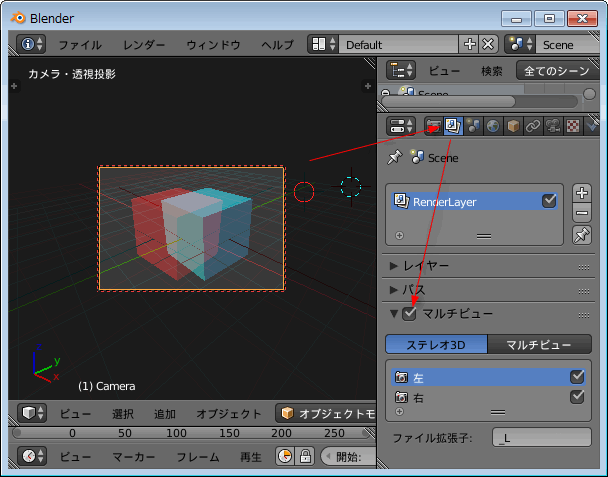608x477 pixels.
Task: Add a new screen layout
Action: click(x=469, y=44)
